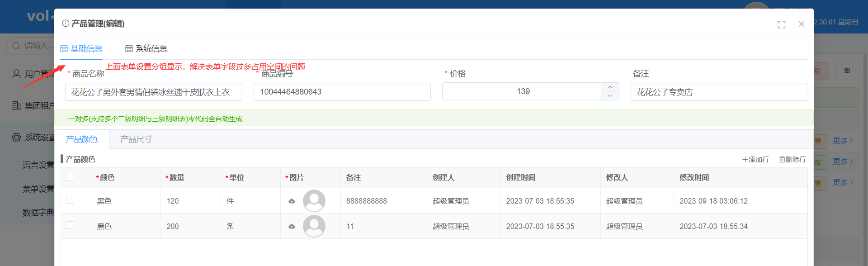
Task: Open avatar image thumbnail in first row
Action: [x=314, y=201]
